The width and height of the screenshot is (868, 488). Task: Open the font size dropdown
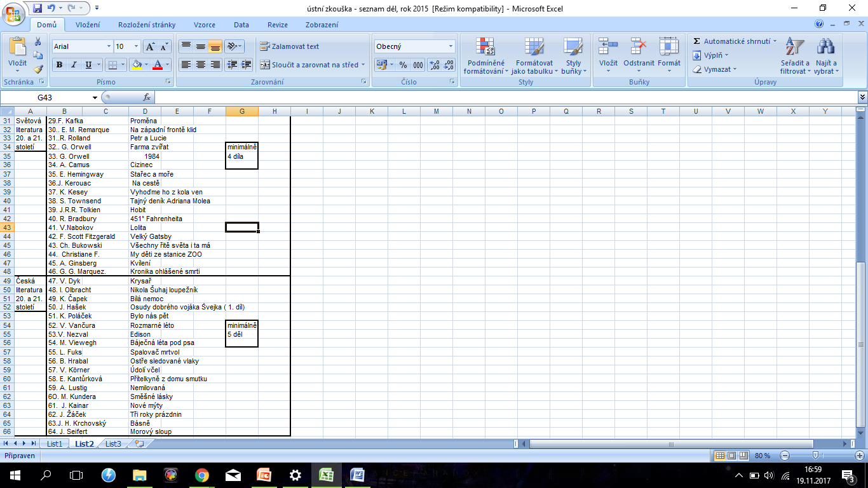tap(136, 46)
